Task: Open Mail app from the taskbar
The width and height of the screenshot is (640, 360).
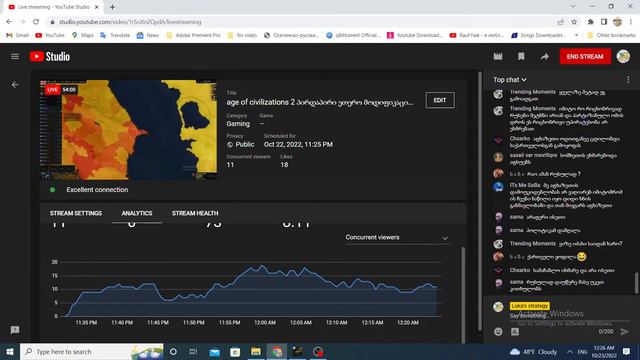Action: point(214,351)
